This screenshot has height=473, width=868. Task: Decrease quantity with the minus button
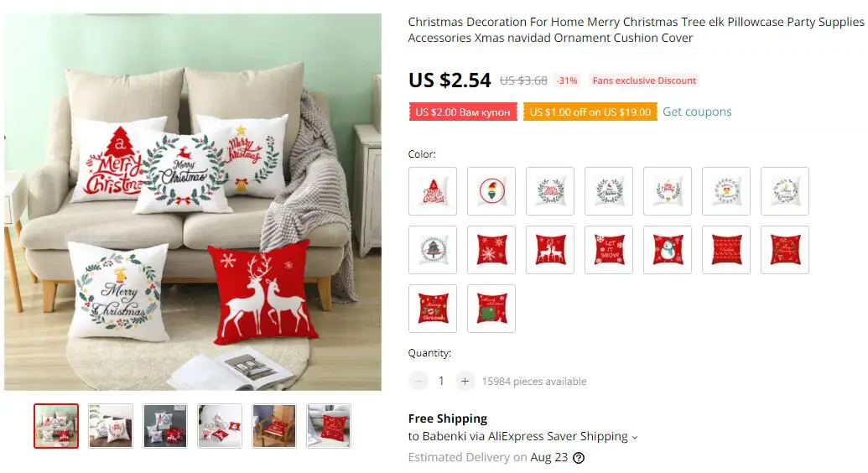pos(418,381)
